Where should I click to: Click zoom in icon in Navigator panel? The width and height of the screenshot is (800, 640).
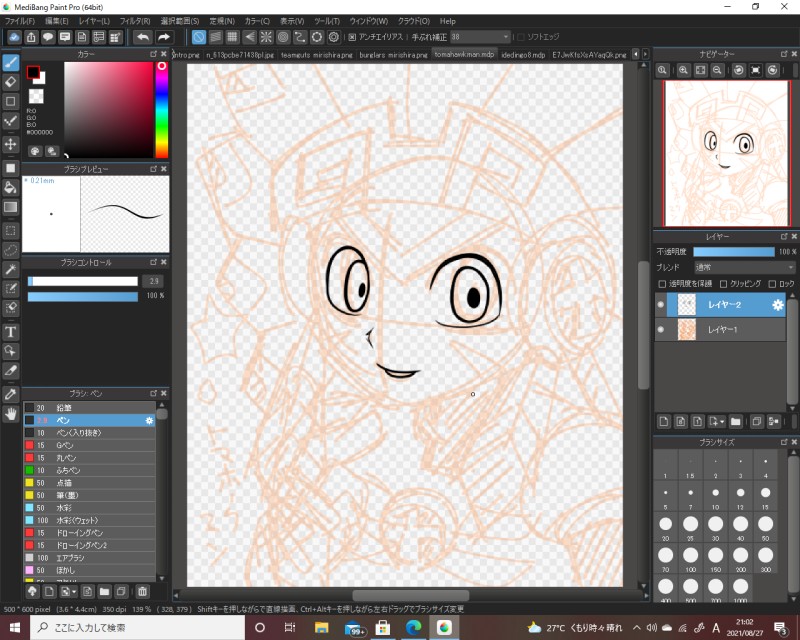[684, 71]
